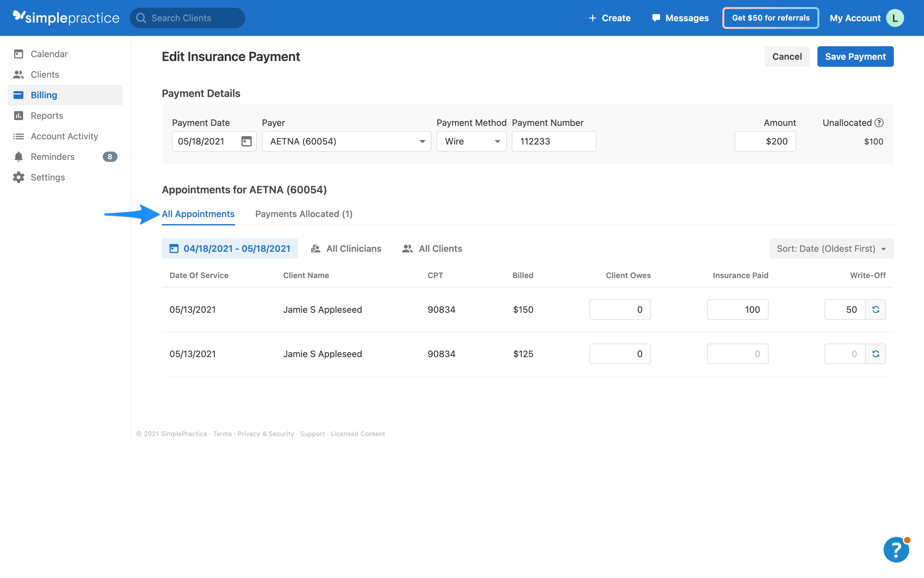This screenshot has height=578, width=924.
Task: Open the help bubble at bottom right
Action: (x=896, y=549)
